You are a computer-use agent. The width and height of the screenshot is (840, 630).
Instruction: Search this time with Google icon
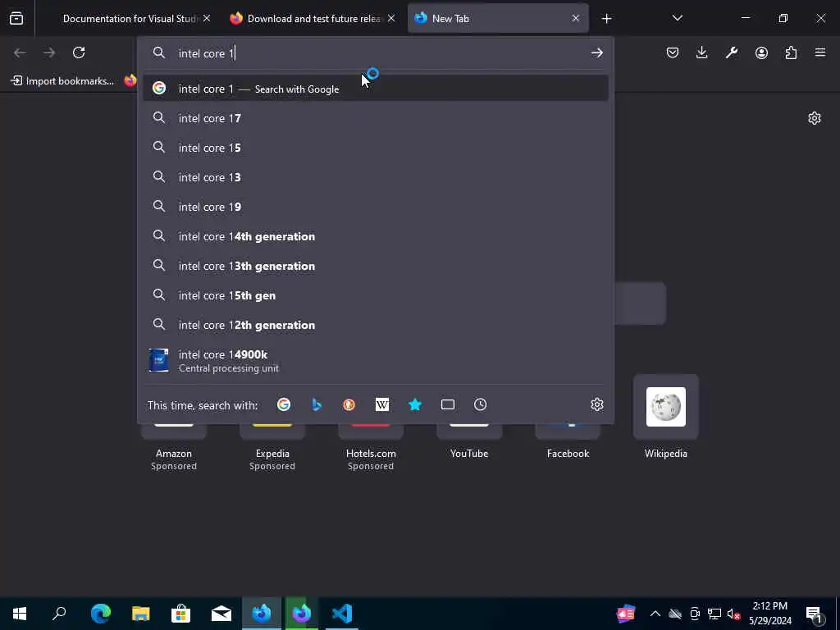point(284,404)
